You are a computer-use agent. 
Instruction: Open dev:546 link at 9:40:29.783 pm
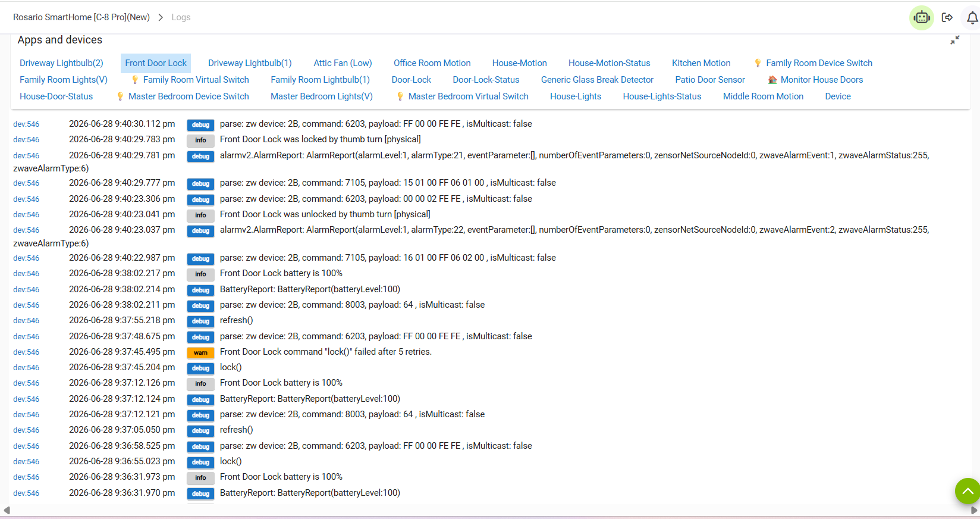[26, 140]
